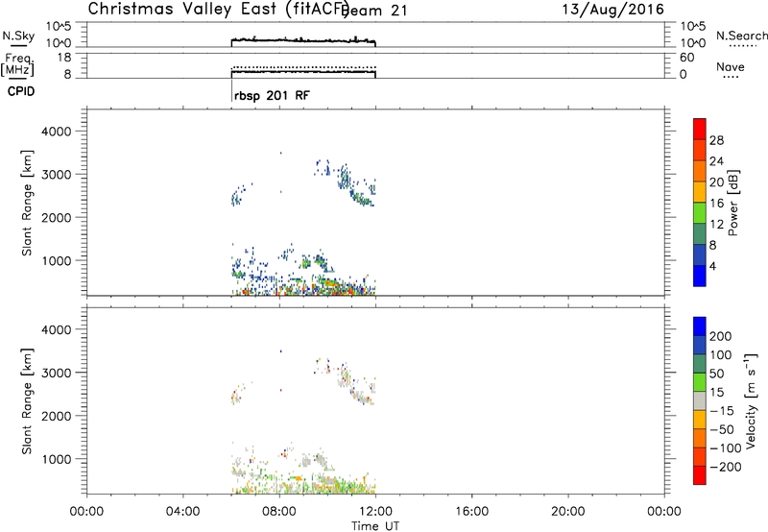Click the 'Christmas Valley East (fitACF)' title
This screenshot has height=532, width=768.
[x=219, y=10]
